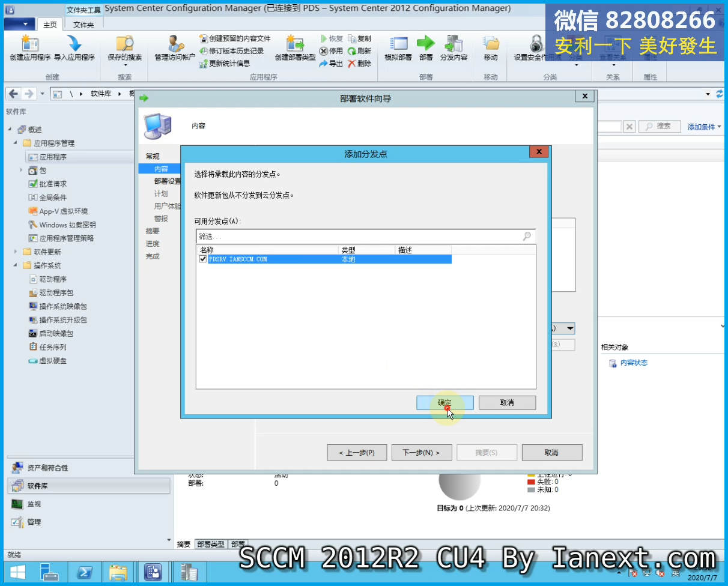Open the 内容状态 related object link

pyautogui.click(x=634, y=363)
